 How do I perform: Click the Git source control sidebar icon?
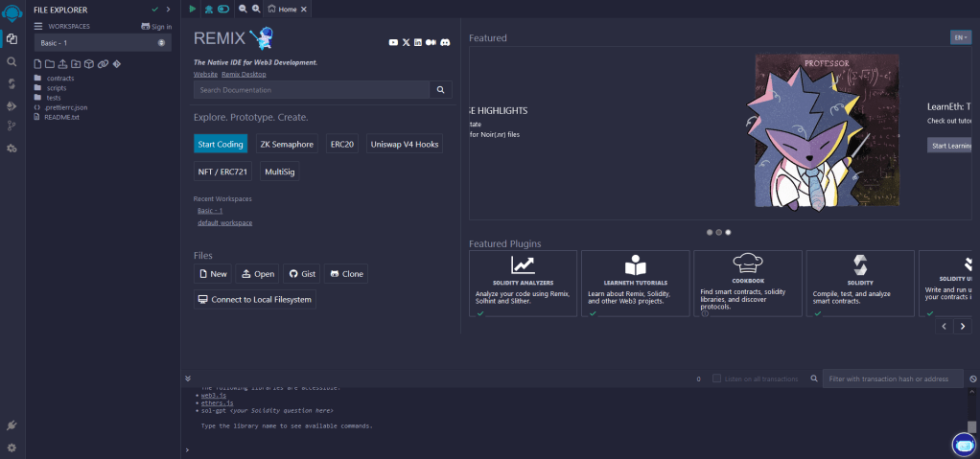tap(12, 126)
